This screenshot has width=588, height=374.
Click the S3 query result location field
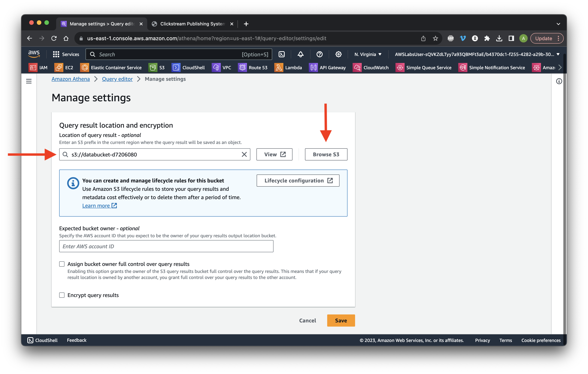pyautogui.click(x=155, y=154)
